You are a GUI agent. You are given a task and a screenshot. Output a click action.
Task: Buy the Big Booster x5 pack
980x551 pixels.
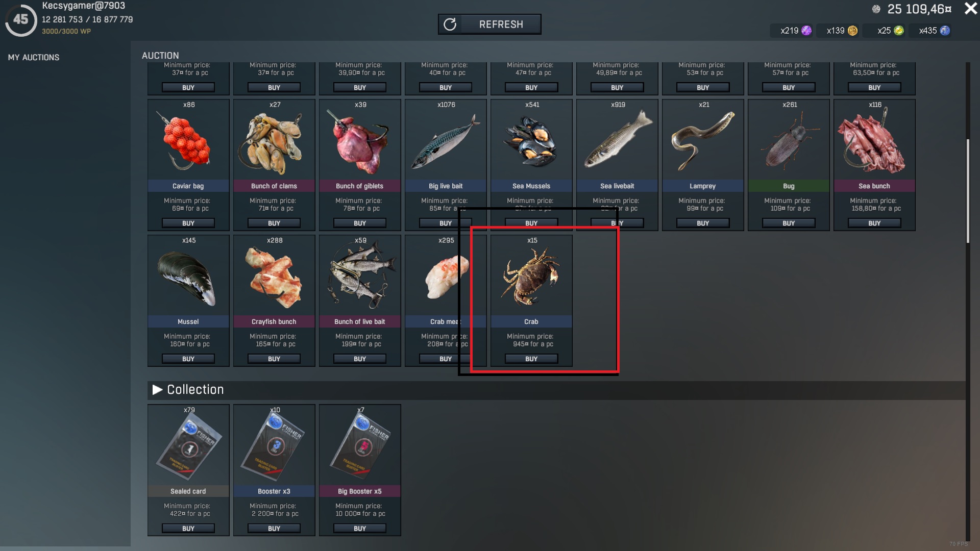pyautogui.click(x=360, y=529)
